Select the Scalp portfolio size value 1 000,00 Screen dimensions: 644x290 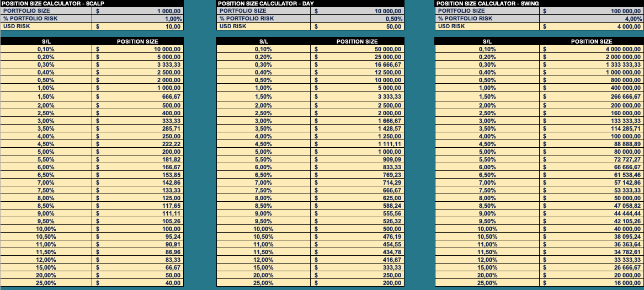coord(137,11)
